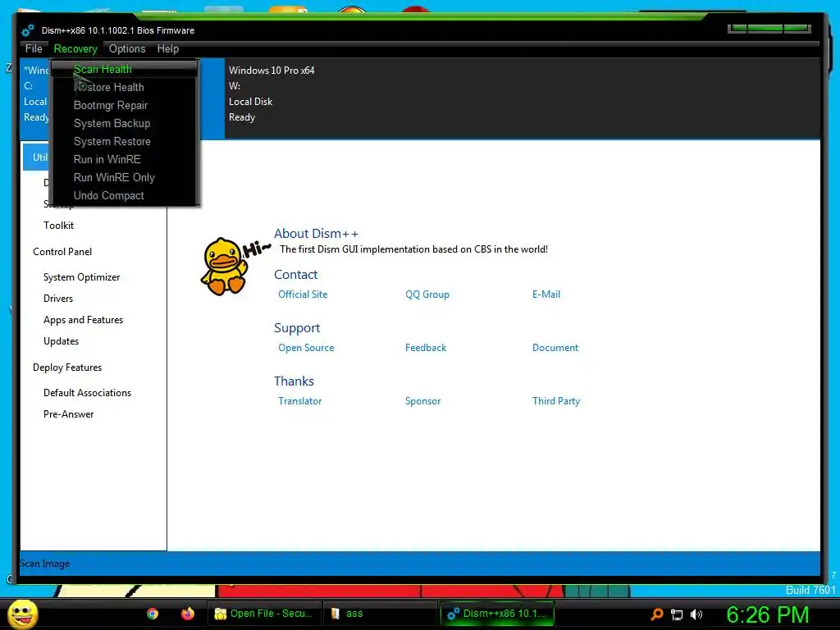Select Bootmgr Repair menu entry
Image resolution: width=840 pixels, height=630 pixels.
click(x=125, y=106)
